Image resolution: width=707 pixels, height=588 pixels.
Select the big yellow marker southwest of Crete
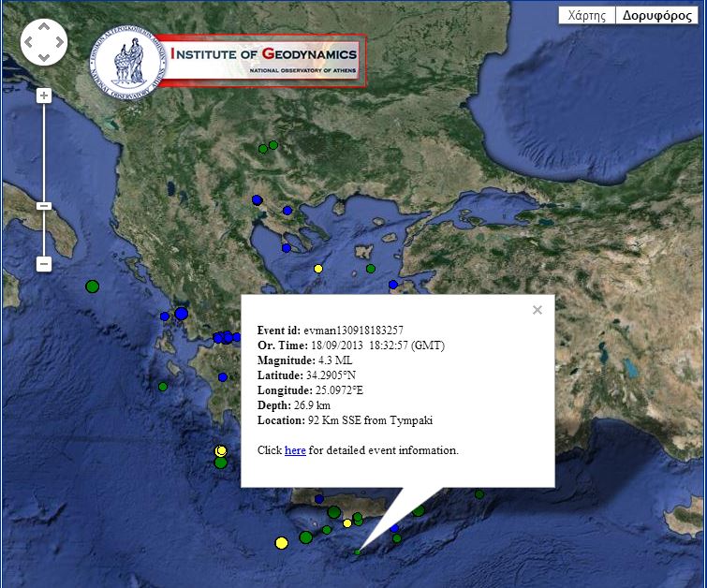281,542
